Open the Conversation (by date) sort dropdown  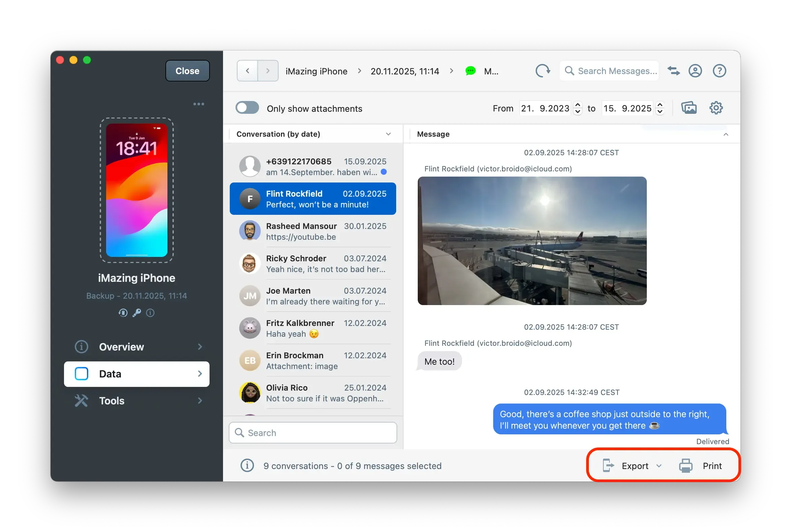click(x=388, y=134)
